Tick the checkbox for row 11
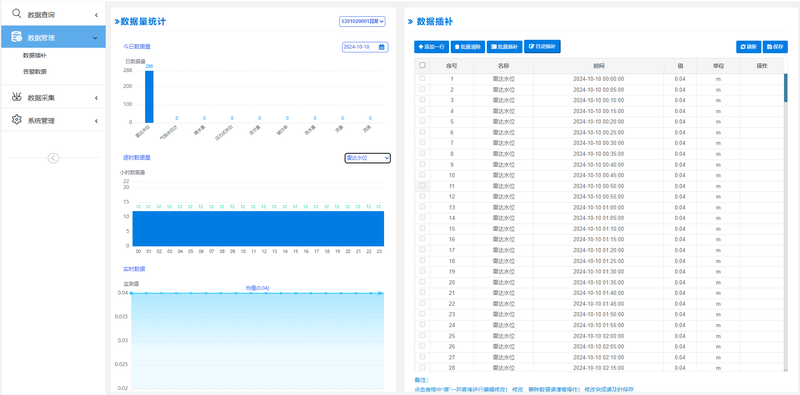 422,186
